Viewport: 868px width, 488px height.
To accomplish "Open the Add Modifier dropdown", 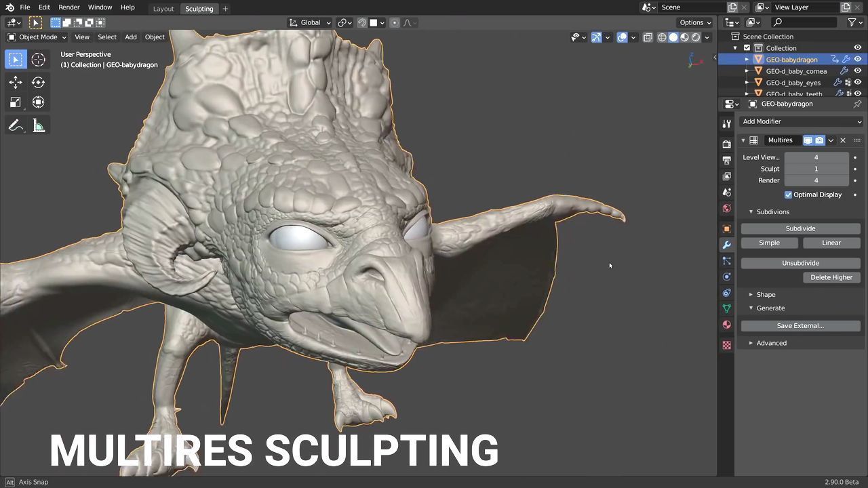I will pos(801,121).
